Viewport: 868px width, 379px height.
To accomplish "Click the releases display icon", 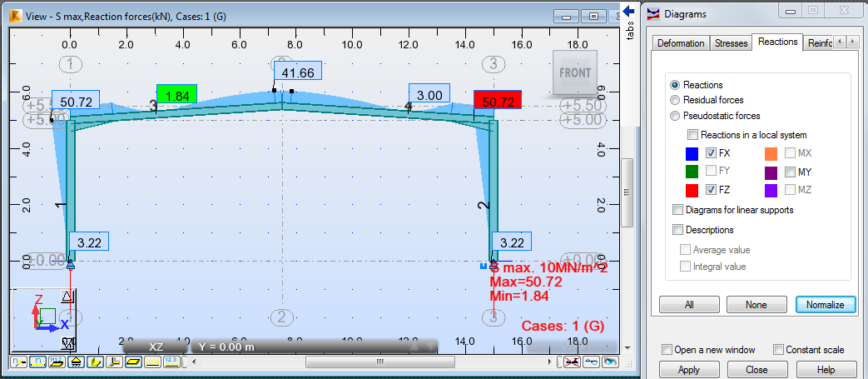I will tap(591, 362).
